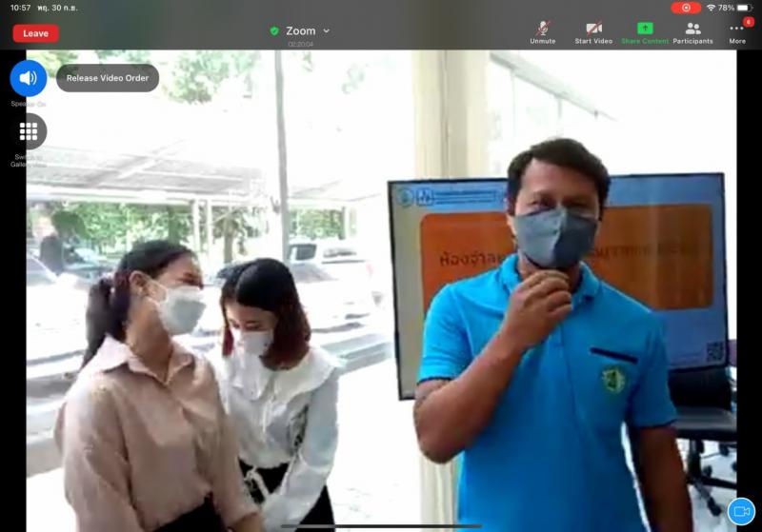
Task: Open Share Content
Action: [x=645, y=33]
